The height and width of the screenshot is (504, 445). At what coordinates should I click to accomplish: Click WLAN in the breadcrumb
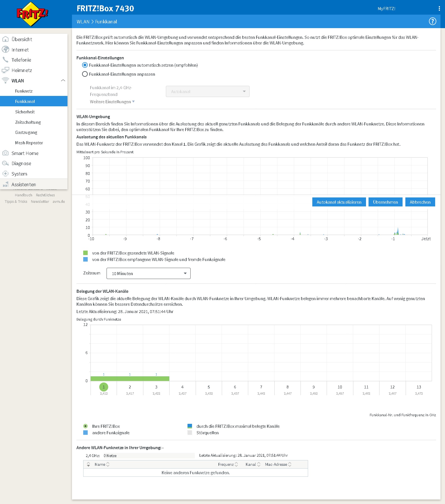(x=83, y=22)
